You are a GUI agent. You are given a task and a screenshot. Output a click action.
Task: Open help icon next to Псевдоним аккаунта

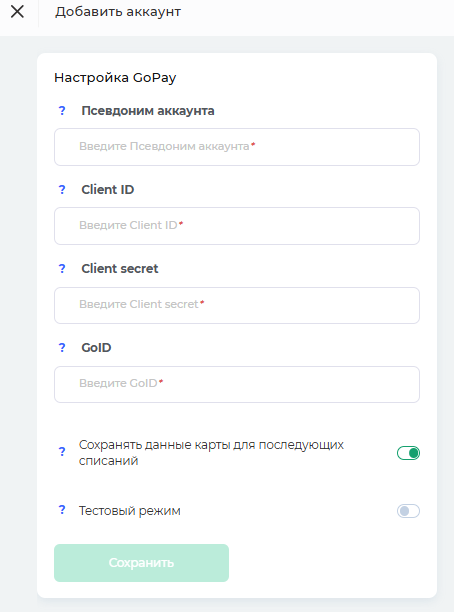62,111
